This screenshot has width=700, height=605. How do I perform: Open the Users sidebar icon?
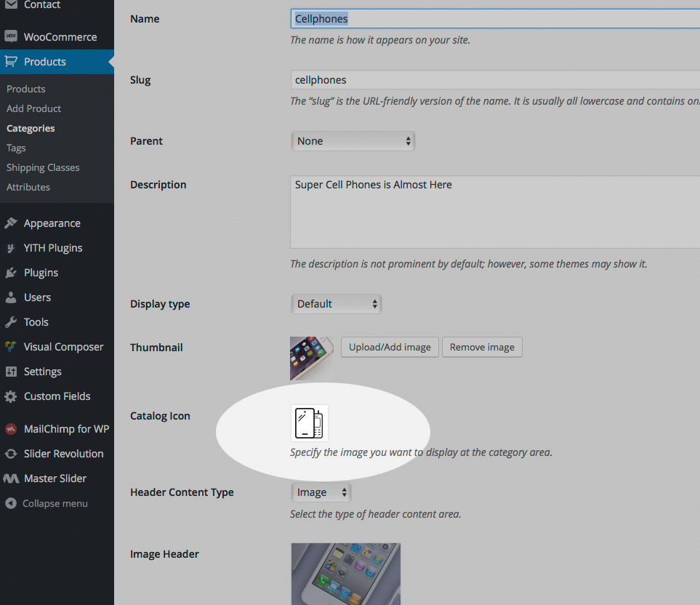tap(10, 297)
